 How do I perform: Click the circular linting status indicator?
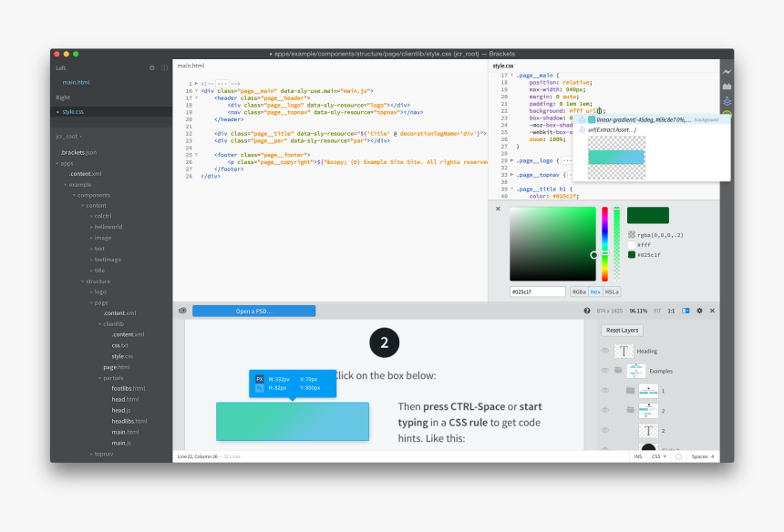point(678,456)
